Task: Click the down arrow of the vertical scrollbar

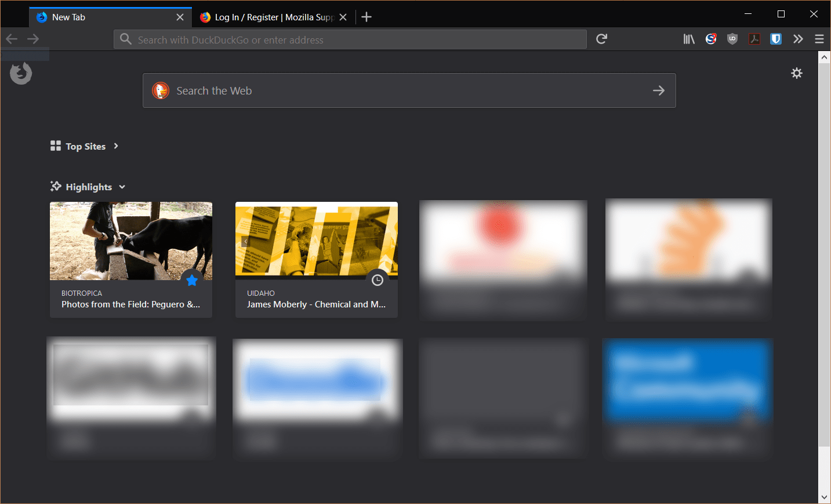Action: [825, 497]
